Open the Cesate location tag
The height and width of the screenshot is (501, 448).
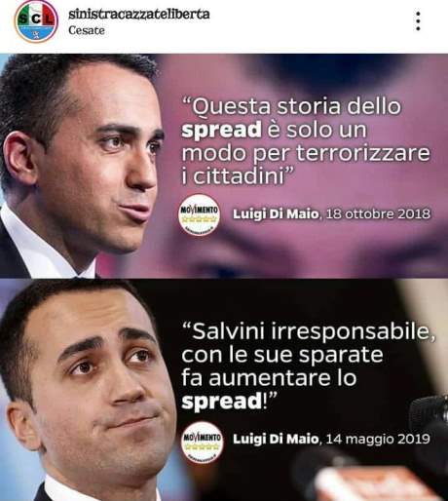coord(87,30)
